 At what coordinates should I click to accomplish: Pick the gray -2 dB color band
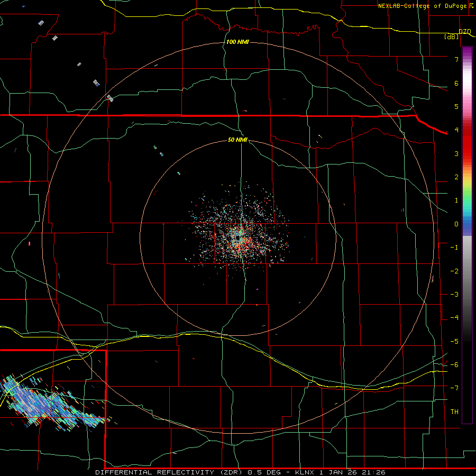467,271
